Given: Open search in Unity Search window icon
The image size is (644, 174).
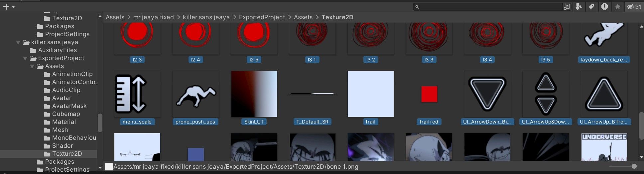Looking at the screenshot, I should [567, 7].
